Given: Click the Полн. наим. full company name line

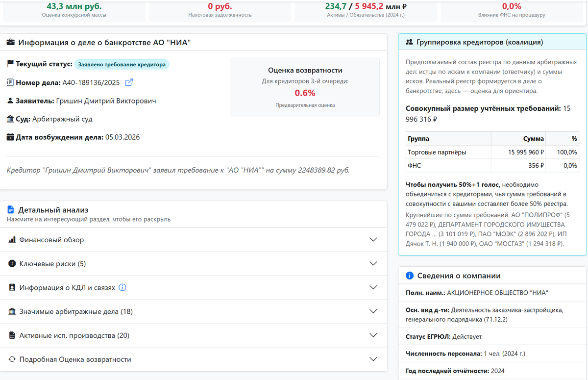Looking at the screenshot, I should [477, 293].
